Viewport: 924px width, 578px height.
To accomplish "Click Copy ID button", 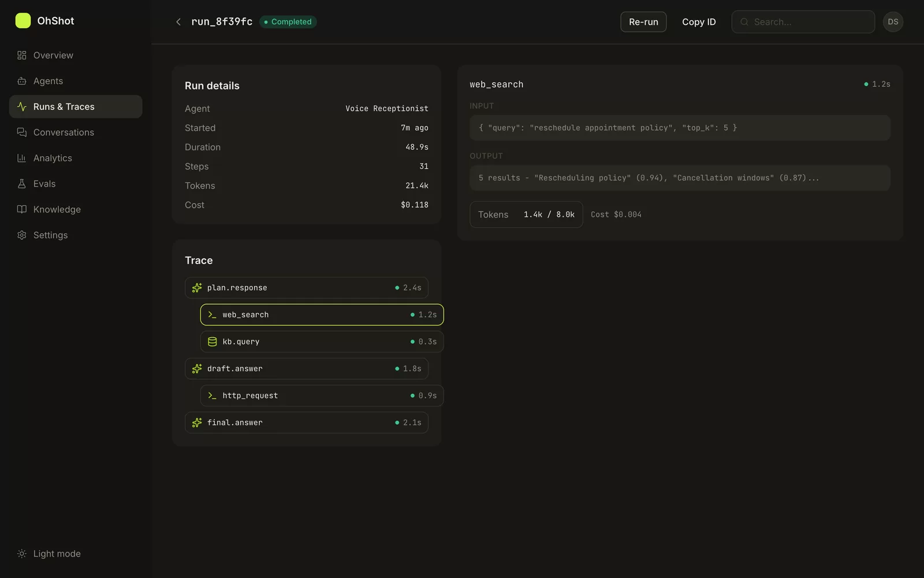I will [x=699, y=22].
